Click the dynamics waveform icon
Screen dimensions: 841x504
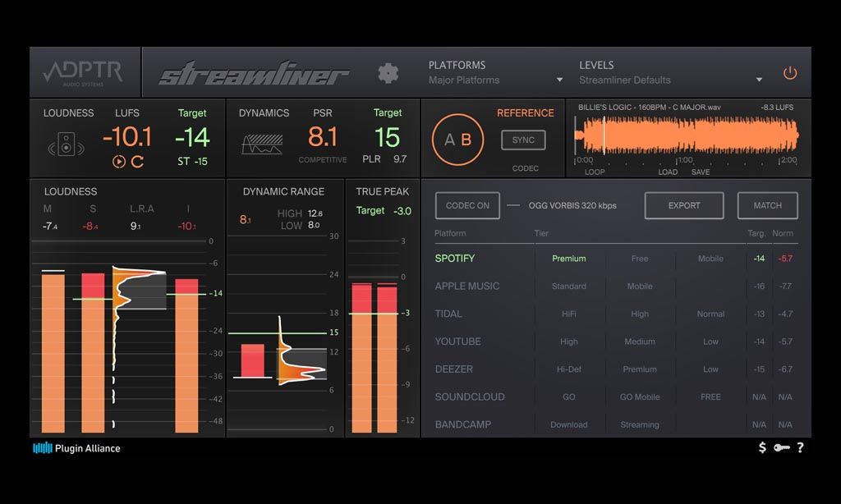tap(262, 144)
